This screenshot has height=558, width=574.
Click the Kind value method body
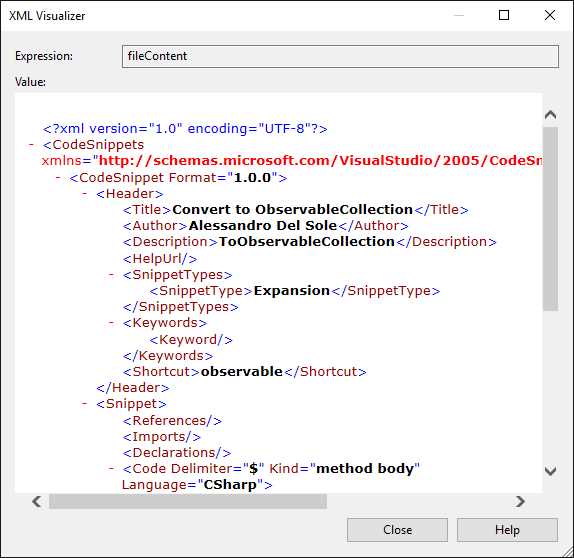pyautogui.click(x=365, y=468)
